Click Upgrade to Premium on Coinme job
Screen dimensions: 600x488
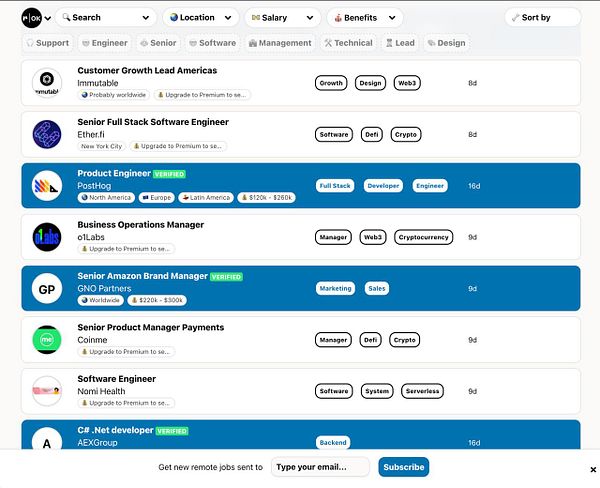(x=126, y=352)
